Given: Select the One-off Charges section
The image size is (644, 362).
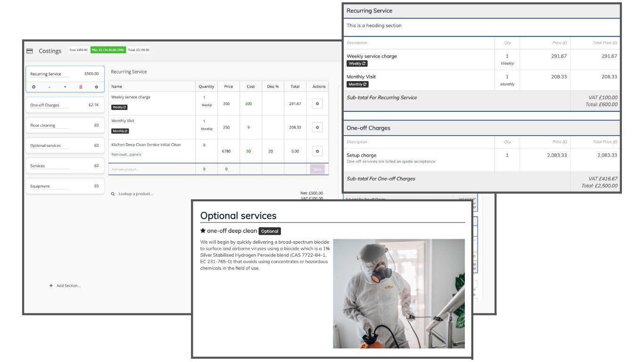Looking at the screenshot, I should pos(65,105).
